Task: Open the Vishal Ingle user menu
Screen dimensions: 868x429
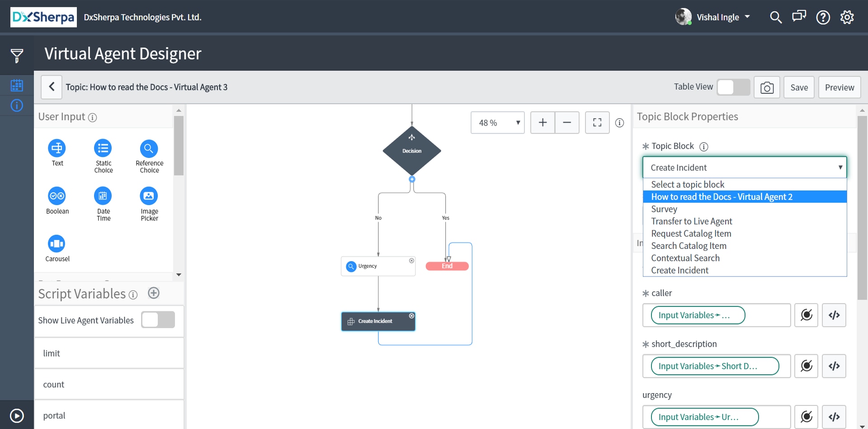Action: click(x=713, y=17)
